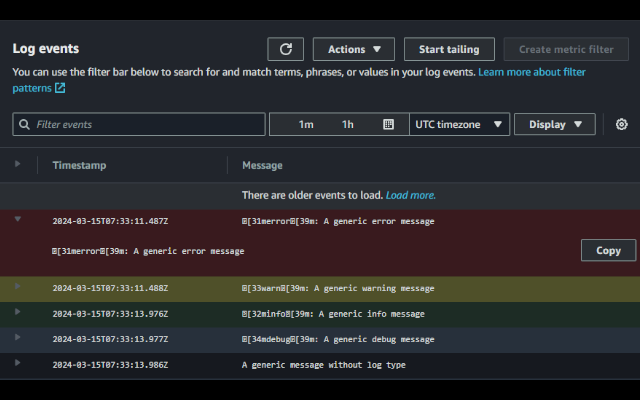Open the settings gear preferences
This screenshot has height=400, width=640.
point(621,124)
